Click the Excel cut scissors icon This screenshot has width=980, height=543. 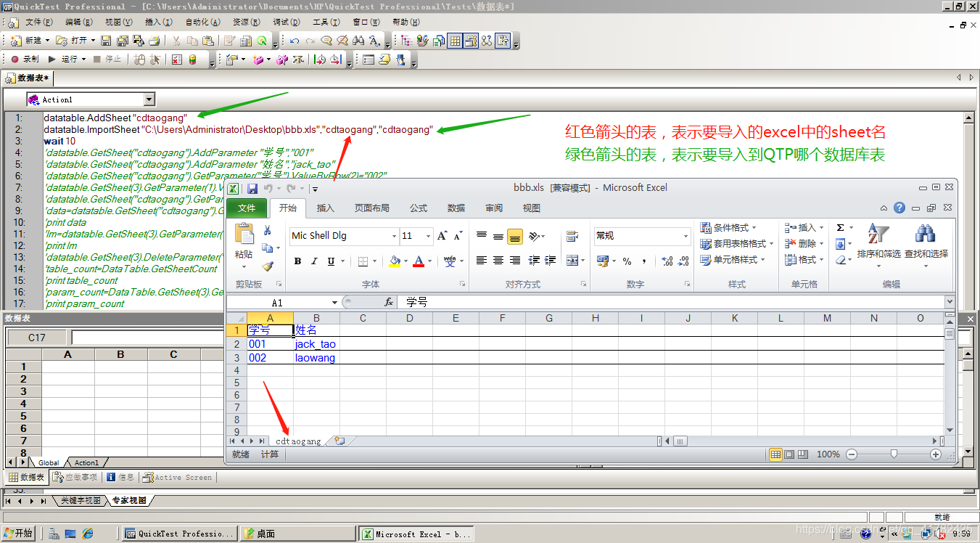pyautogui.click(x=268, y=231)
